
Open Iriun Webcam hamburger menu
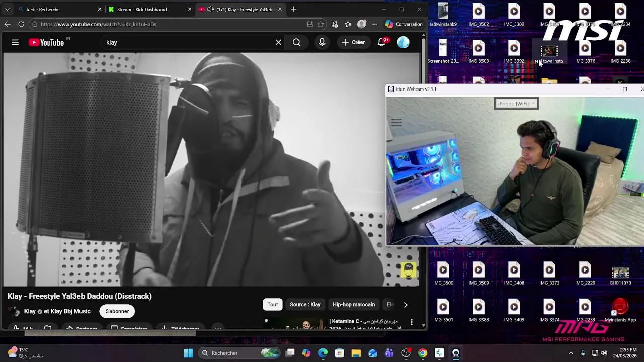pos(396,123)
